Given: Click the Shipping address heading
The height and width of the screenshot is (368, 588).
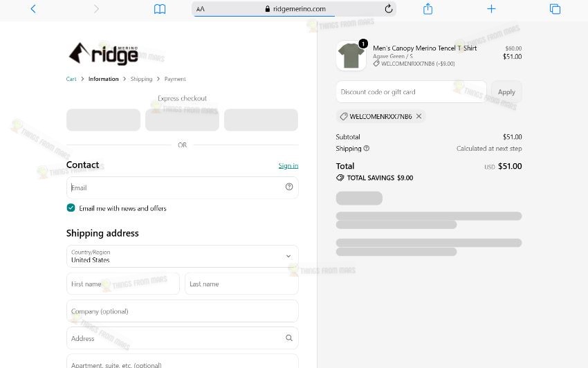Looking at the screenshot, I should [102, 233].
